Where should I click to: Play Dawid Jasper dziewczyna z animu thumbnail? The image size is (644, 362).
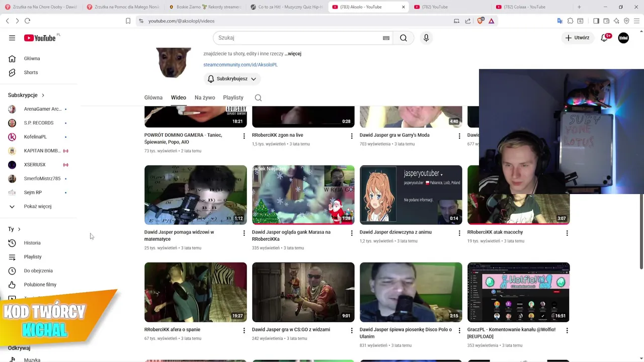[x=411, y=195]
